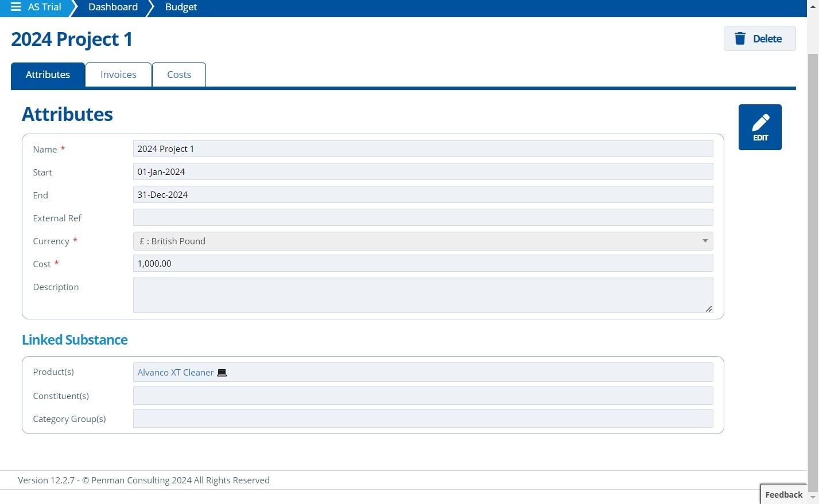Click the trash can Delete icon

click(x=740, y=38)
